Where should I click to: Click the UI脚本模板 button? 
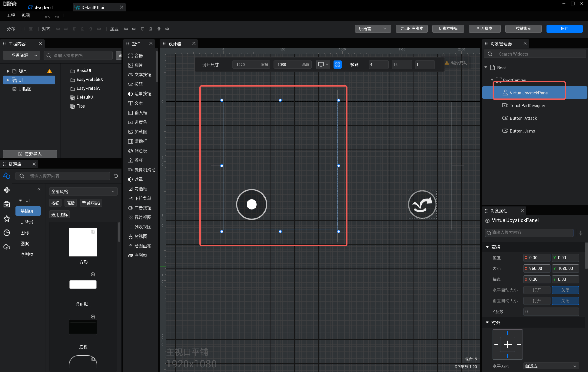pos(448,28)
